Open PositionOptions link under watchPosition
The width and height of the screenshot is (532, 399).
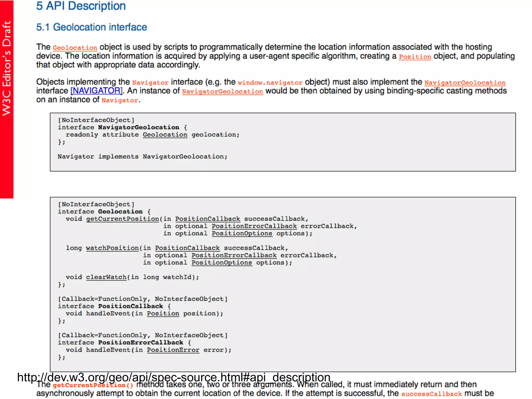click(222, 263)
